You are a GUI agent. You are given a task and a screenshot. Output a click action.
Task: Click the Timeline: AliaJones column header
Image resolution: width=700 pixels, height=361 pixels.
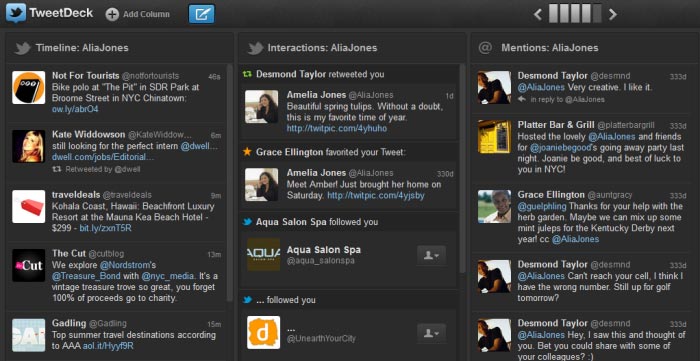[120, 48]
